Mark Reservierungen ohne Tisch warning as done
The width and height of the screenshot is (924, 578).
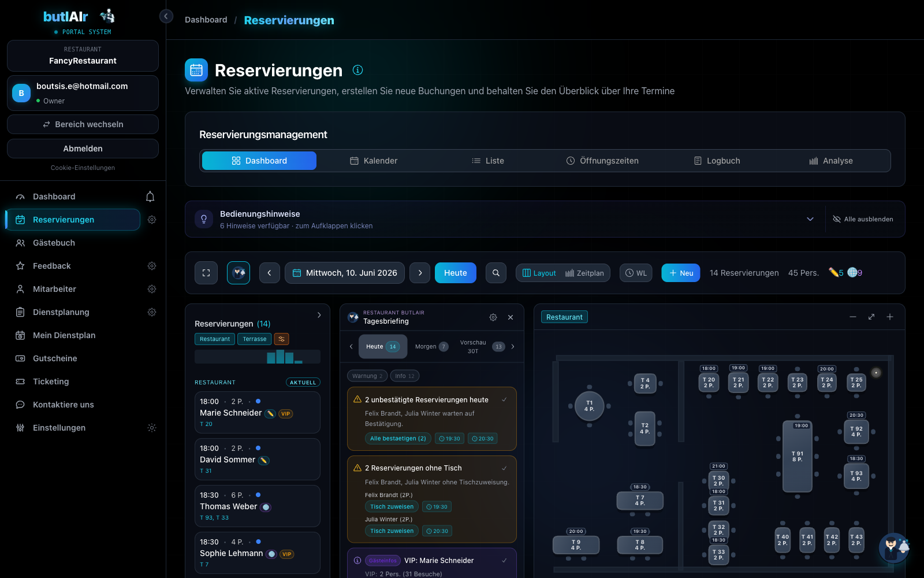click(x=504, y=468)
